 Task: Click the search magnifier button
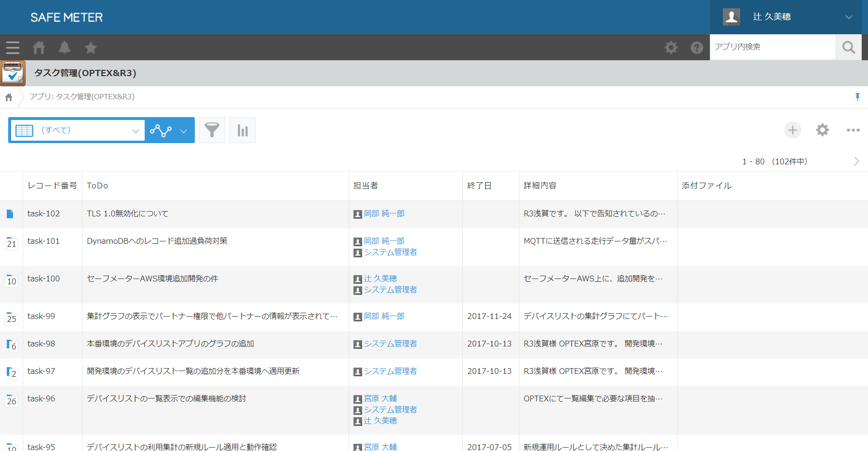[x=849, y=47]
